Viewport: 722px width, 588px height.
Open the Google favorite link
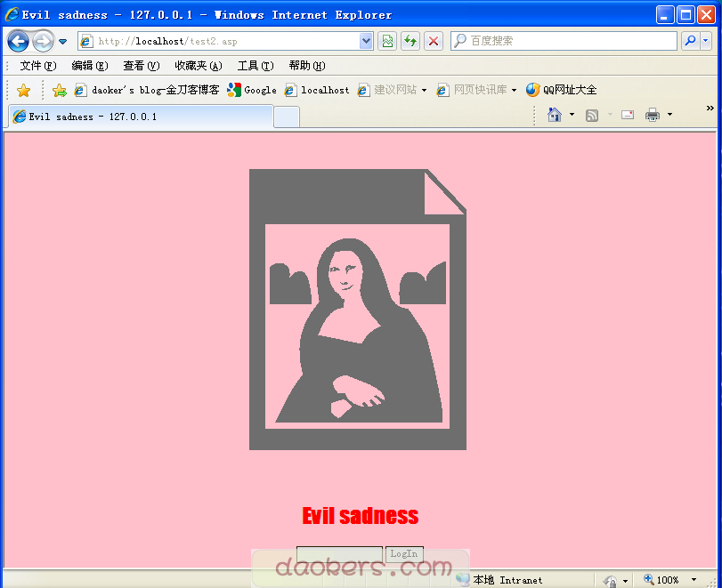(252, 90)
